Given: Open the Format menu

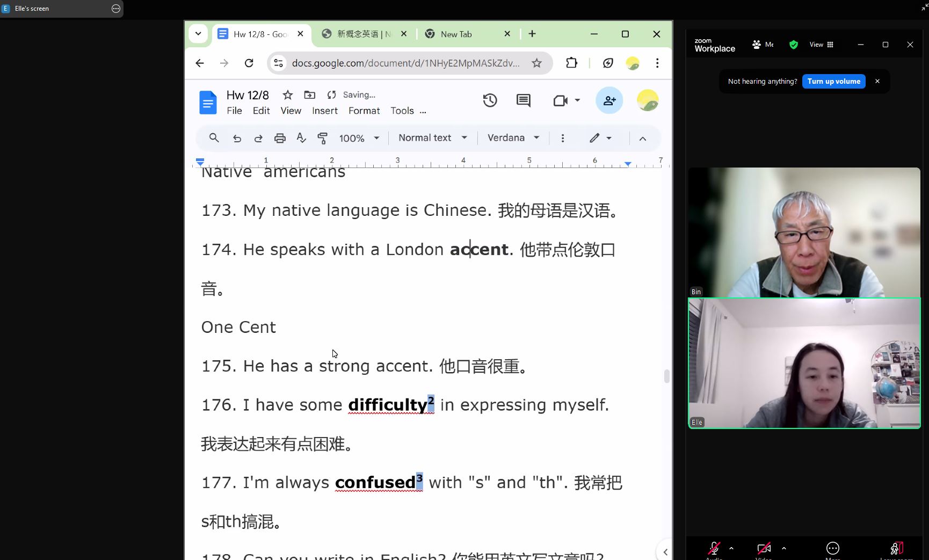Looking at the screenshot, I should tap(364, 111).
